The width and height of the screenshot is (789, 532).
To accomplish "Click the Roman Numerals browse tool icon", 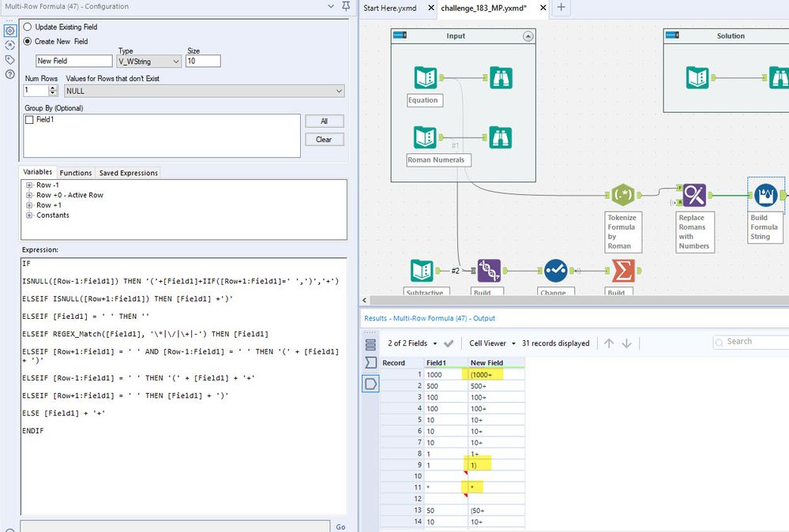I will 501,137.
